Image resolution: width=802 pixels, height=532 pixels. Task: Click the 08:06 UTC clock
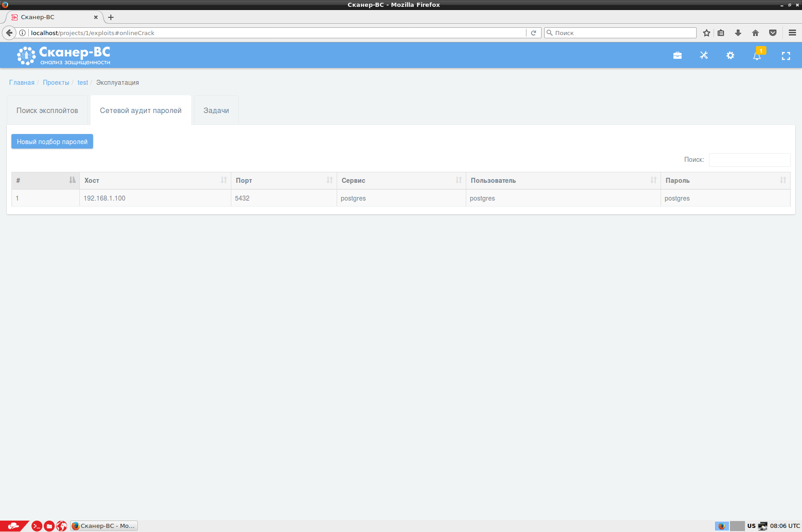(x=785, y=526)
